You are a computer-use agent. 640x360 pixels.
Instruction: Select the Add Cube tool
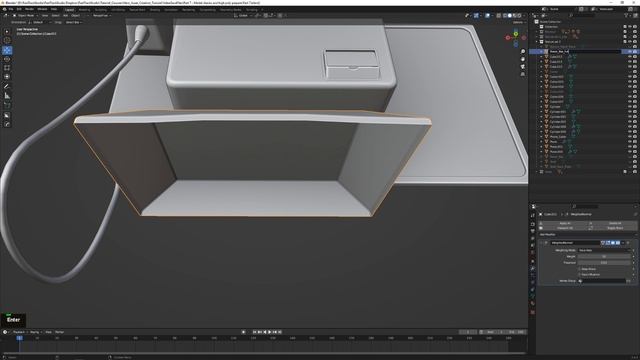coord(7,105)
